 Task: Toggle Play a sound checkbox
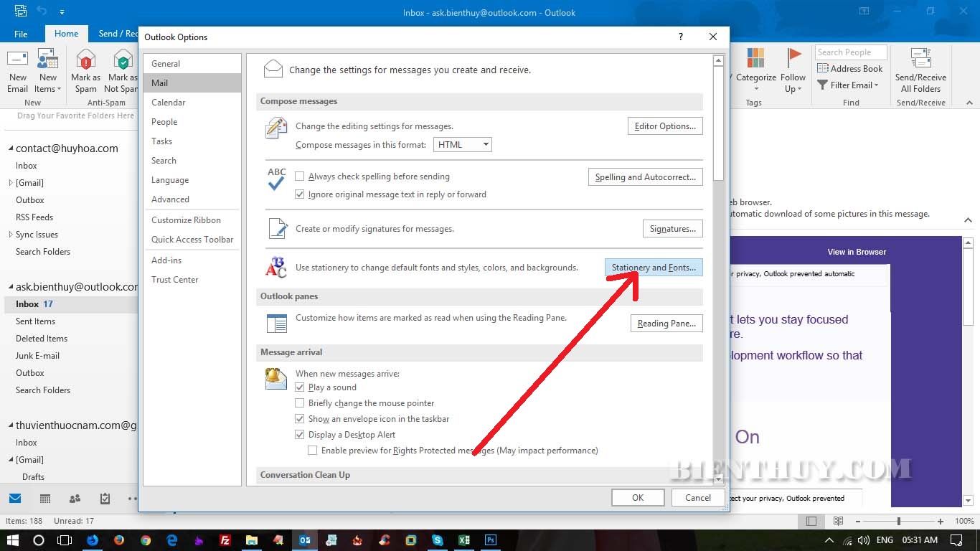[x=300, y=387]
